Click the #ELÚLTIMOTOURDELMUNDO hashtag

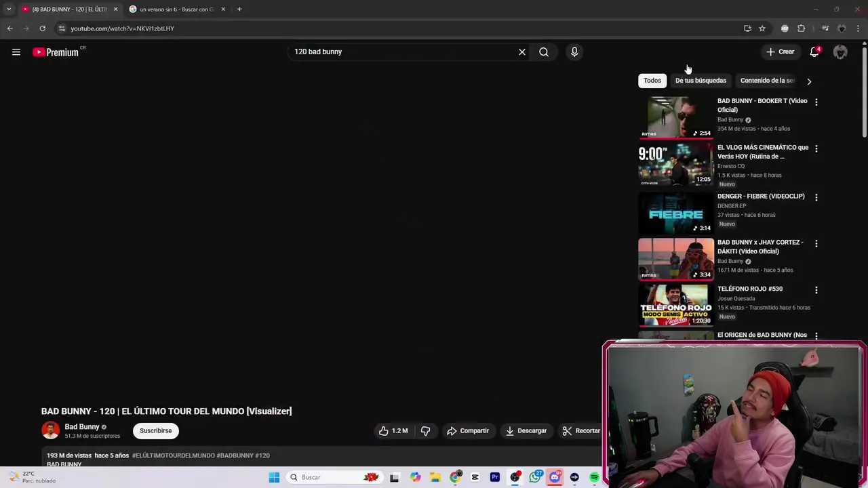[174, 455]
